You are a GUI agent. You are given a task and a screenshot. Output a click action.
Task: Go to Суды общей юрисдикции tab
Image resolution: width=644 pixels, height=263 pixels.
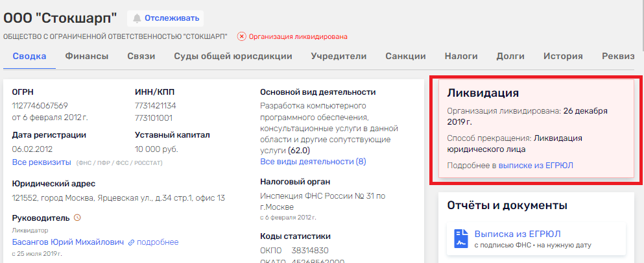pyautogui.click(x=233, y=56)
